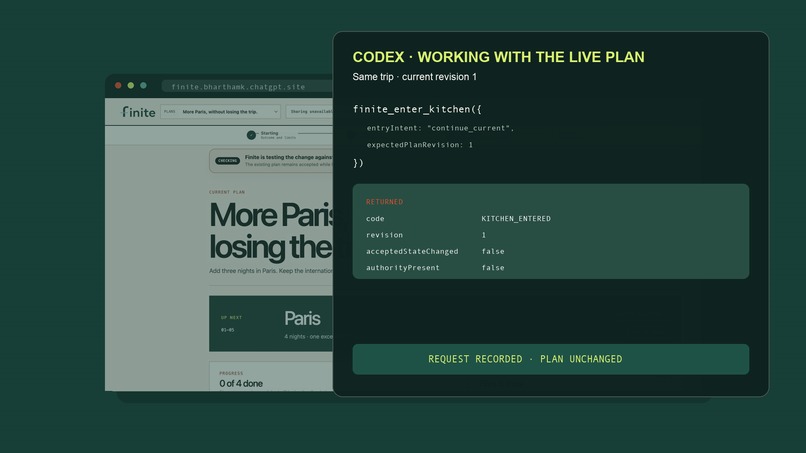Open the Paris up-next card
The height and width of the screenshot is (453, 806).
point(271,323)
